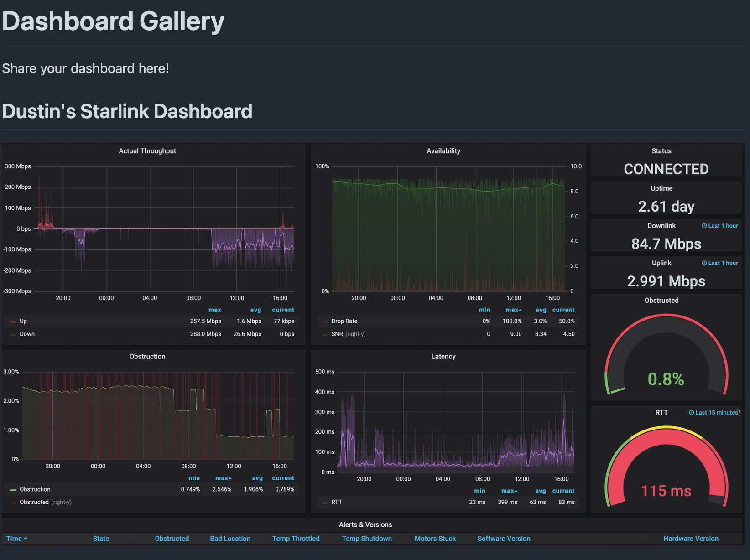Sort Actual Throughput legend by avg

(x=255, y=310)
